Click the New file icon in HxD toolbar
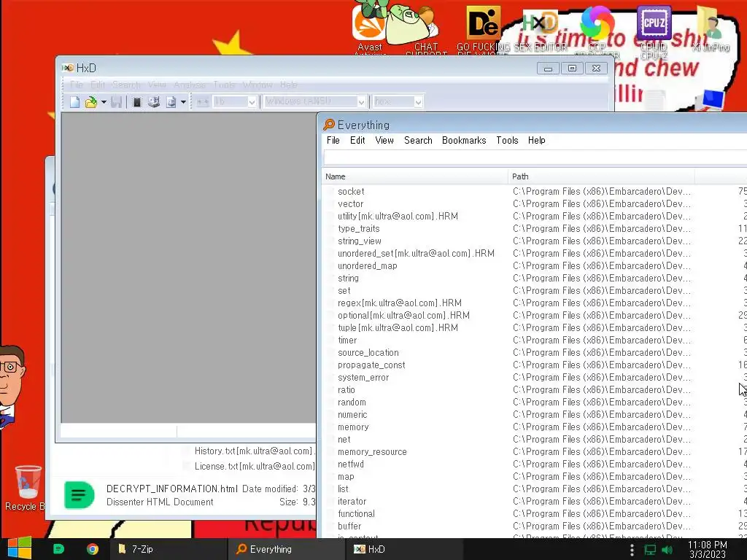The width and height of the screenshot is (747, 560). tap(75, 102)
